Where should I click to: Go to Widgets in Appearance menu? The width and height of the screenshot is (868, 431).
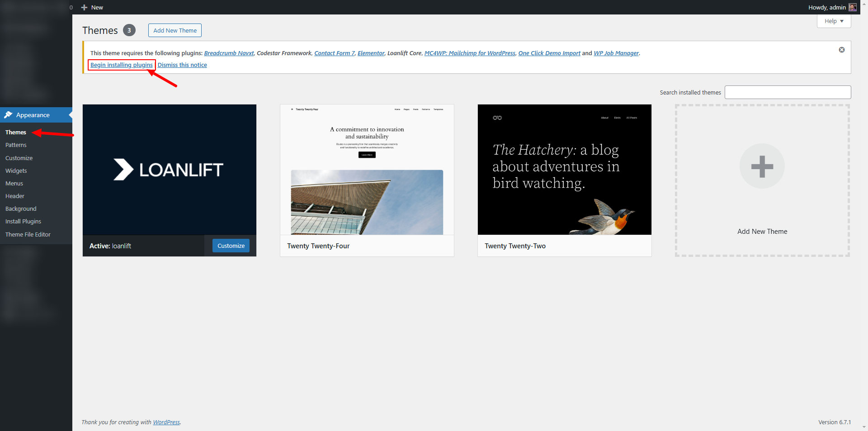point(16,171)
